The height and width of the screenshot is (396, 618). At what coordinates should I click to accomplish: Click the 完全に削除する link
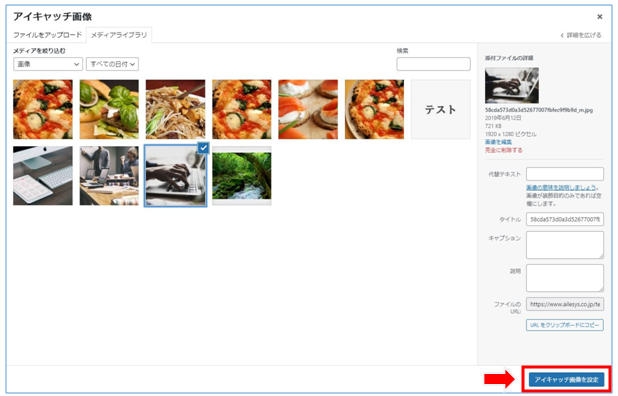(x=503, y=150)
